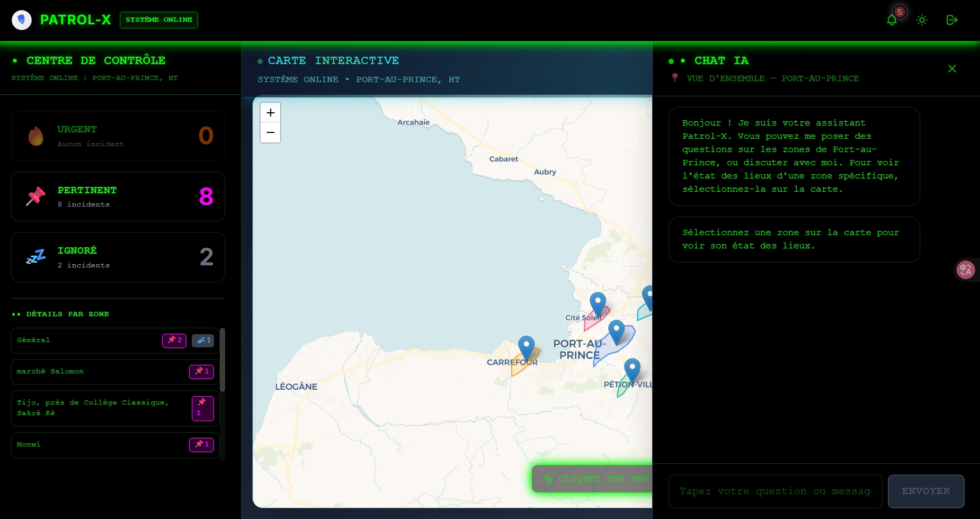Click the Pétion-Ville map pin
Screen dimensions: 980x519
pyautogui.click(x=632, y=370)
